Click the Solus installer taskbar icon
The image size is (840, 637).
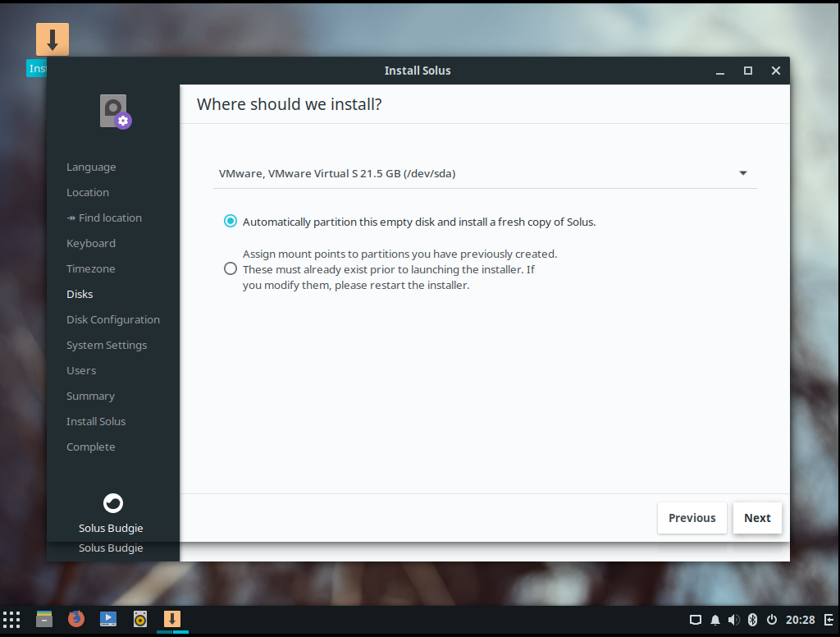(x=172, y=619)
